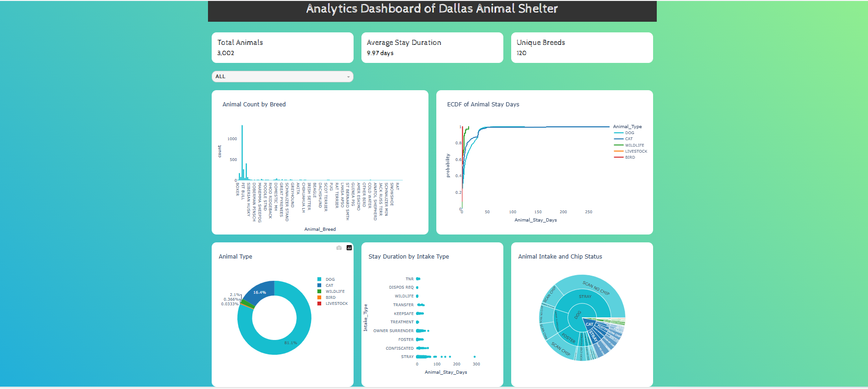
Task: Click the tallest bar in breed chart
Action: click(x=242, y=153)
